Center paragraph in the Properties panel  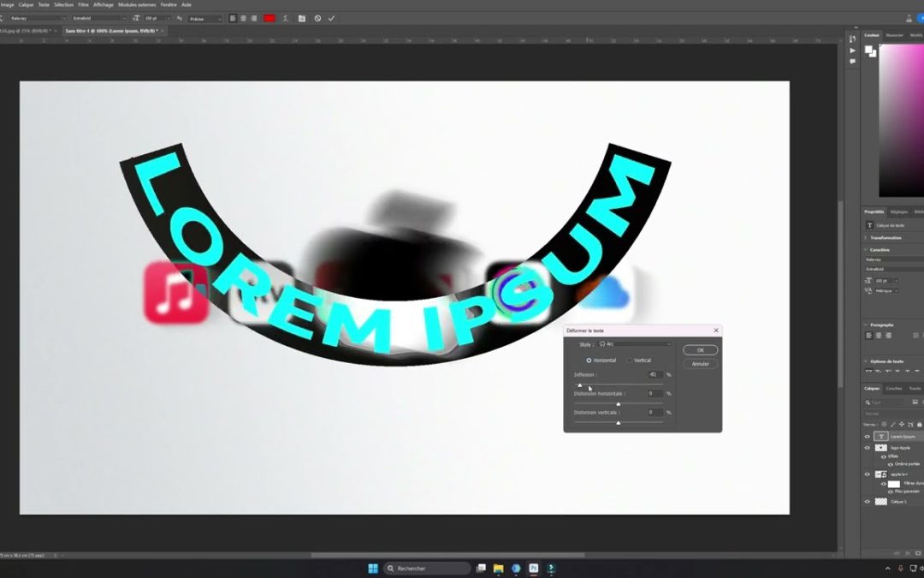[879, 336]
